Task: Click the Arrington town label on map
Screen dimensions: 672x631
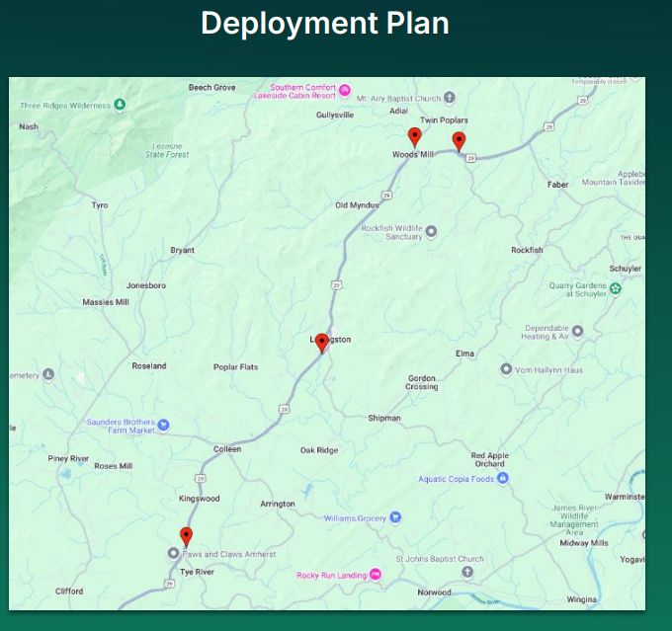Action: (x=277, y=504)
